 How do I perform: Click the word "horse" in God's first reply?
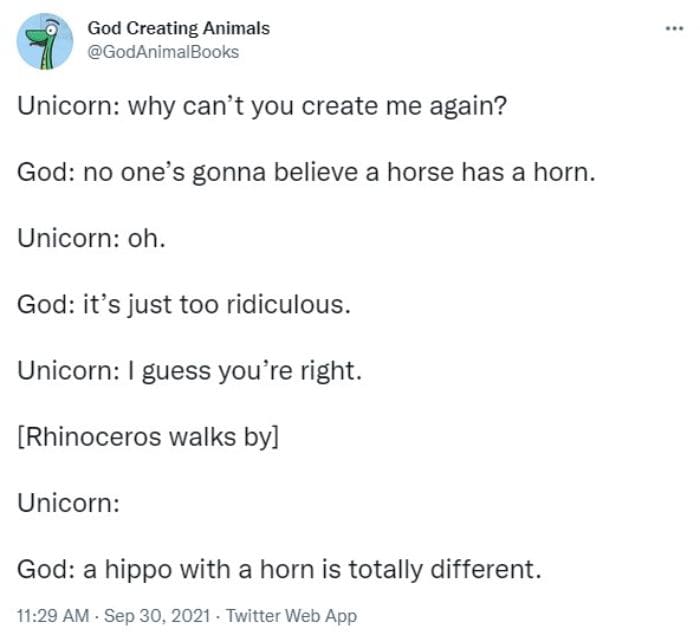(x=420, y=173)
